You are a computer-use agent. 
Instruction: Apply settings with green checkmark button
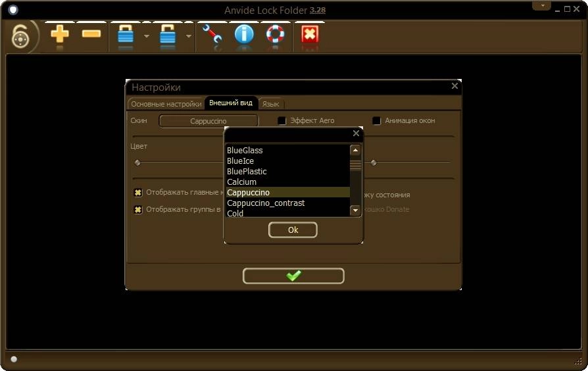click(x=293, y=276)
